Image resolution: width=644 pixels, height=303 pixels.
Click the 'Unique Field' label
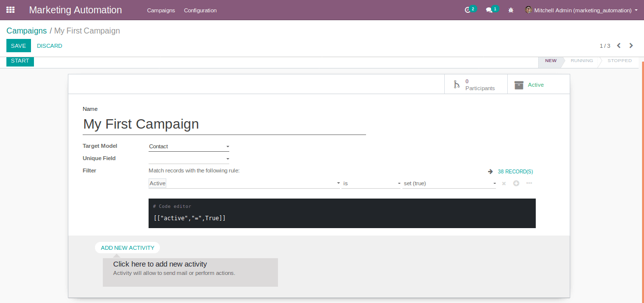[99, 158]
